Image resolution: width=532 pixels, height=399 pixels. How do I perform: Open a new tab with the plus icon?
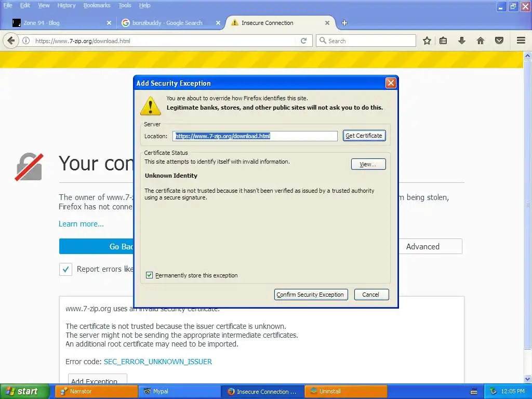tap(344, 23)
